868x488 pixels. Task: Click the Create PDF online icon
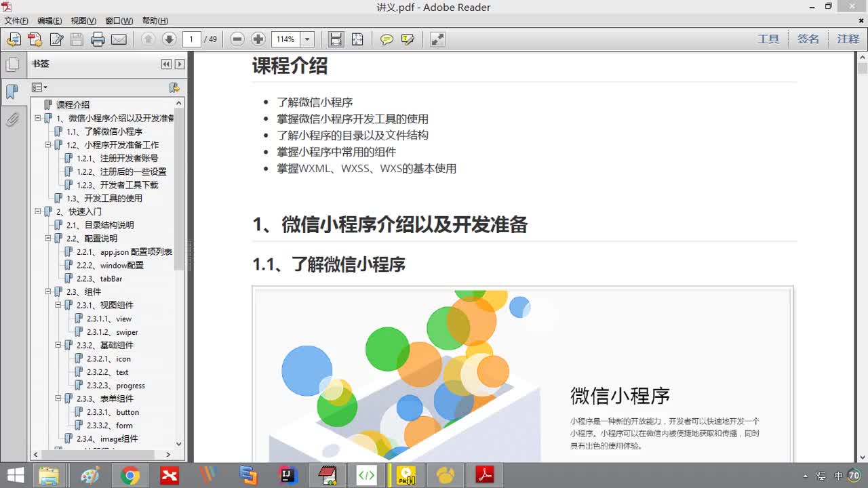tap(35, 39)
